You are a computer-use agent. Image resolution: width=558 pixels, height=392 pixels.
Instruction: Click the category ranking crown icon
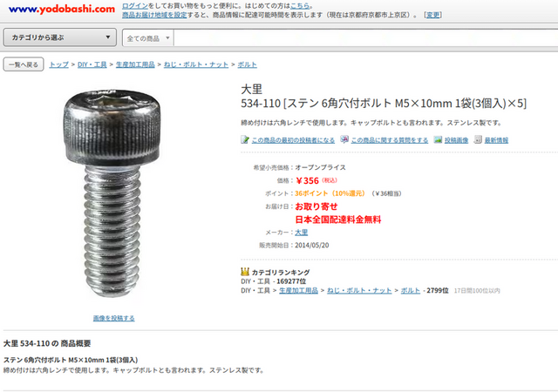pos(245,272)
